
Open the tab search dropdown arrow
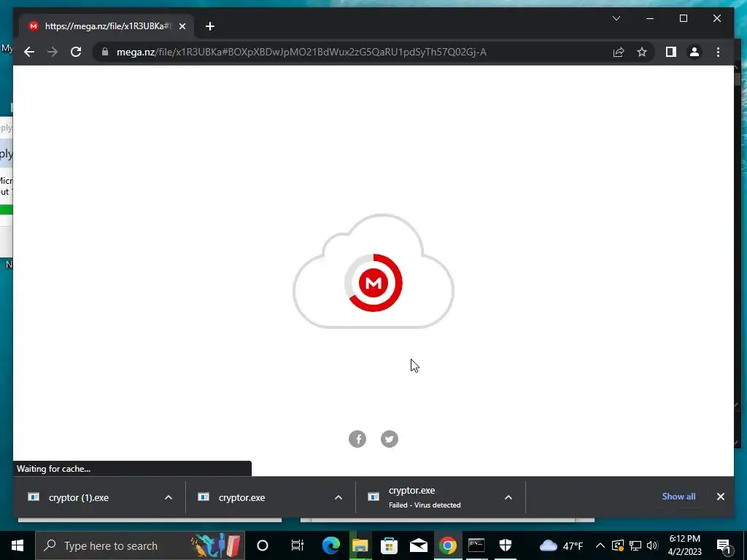pyautogui.click(x=616, y=18)
